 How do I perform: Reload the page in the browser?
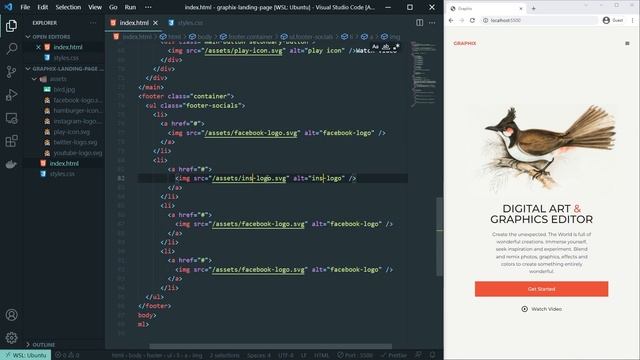pyautogui.click(x=472, y=20)
